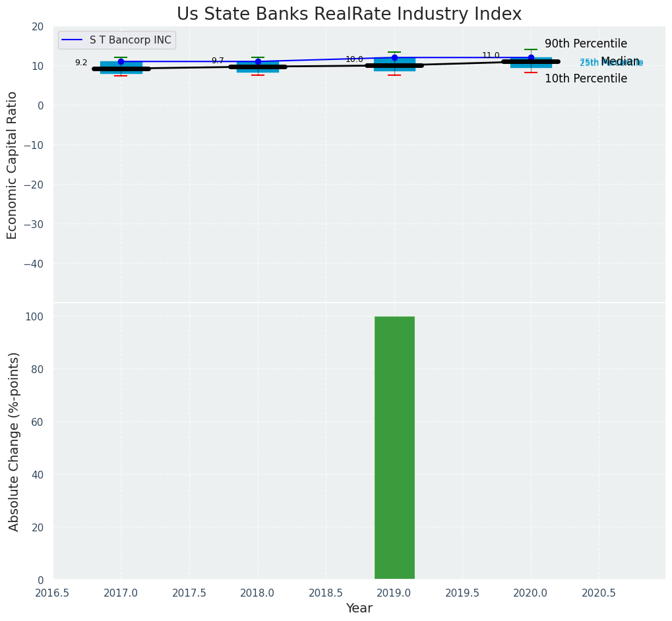Click the chart title 'Us State Banks RealRate Industry Index'

click(349, 14)
